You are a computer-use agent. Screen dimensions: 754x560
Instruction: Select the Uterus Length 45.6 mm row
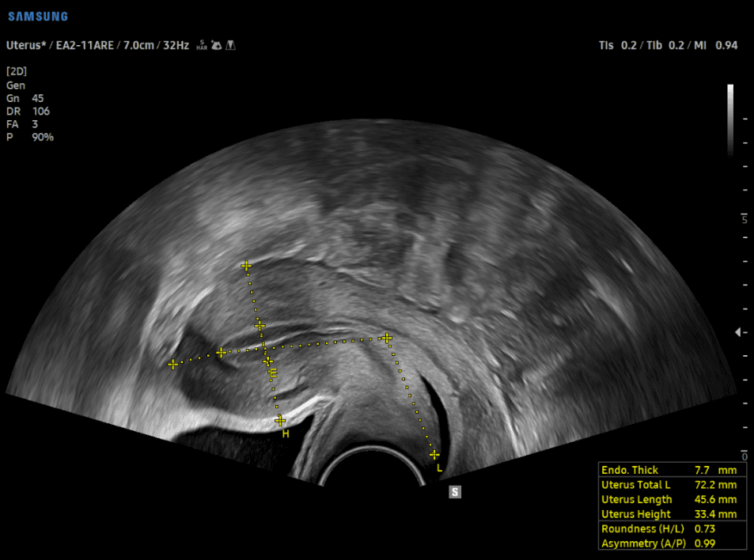tap(673, 499)
